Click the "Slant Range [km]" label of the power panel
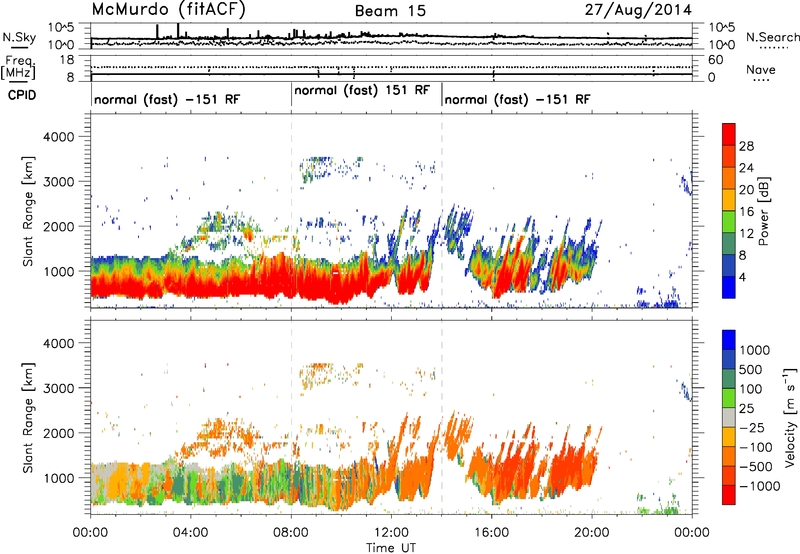Screen dimensions: 800x554 [x=29, y=211]
